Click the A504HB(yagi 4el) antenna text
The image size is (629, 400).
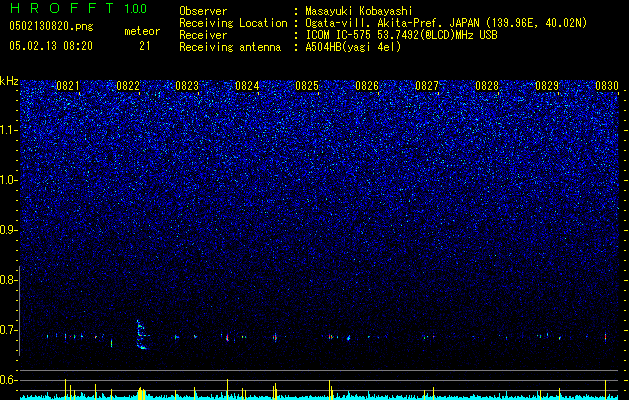click(353, 47)
